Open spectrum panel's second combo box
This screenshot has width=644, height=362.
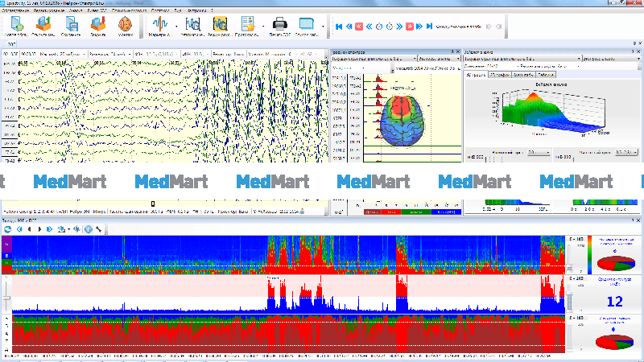439,59
